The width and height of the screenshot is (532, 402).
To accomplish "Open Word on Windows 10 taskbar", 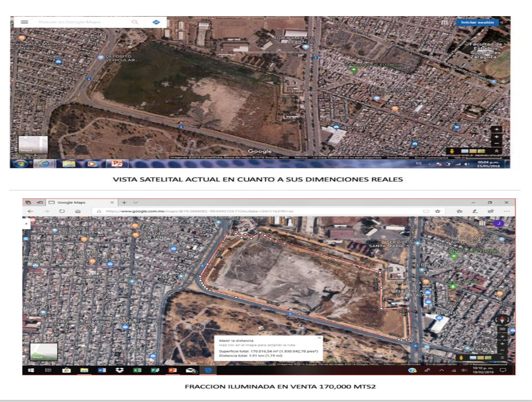I will point(102,370).
